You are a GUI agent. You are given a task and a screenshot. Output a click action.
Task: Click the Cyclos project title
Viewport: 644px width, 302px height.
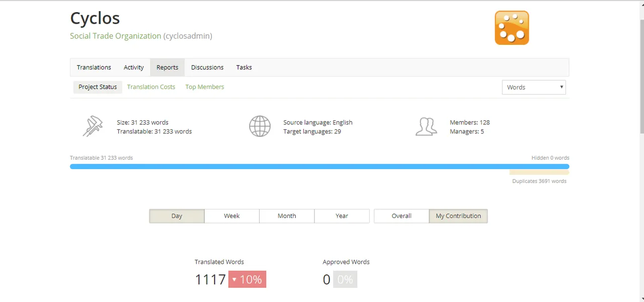coord(95,18)
